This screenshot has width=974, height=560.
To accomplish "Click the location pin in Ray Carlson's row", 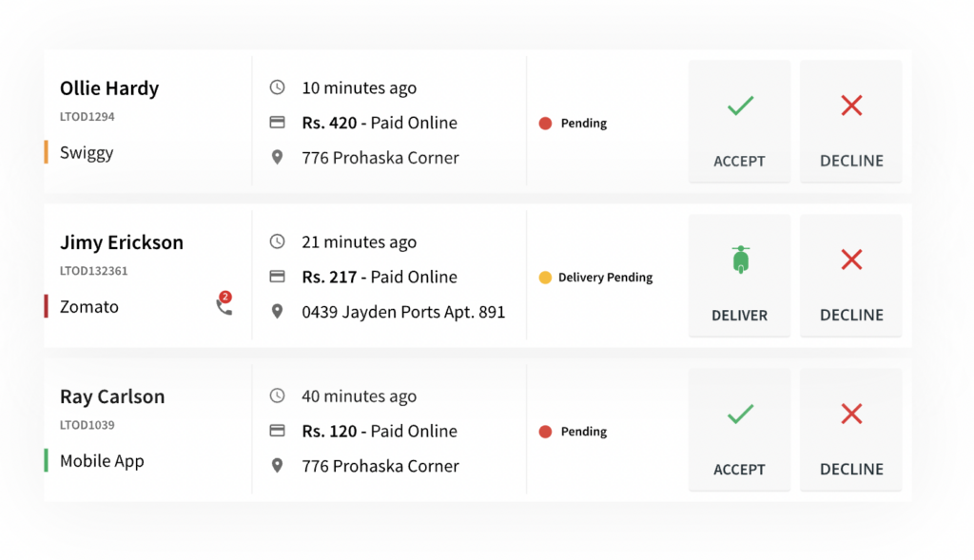I will pyautogui.click(x=277, y=466).
